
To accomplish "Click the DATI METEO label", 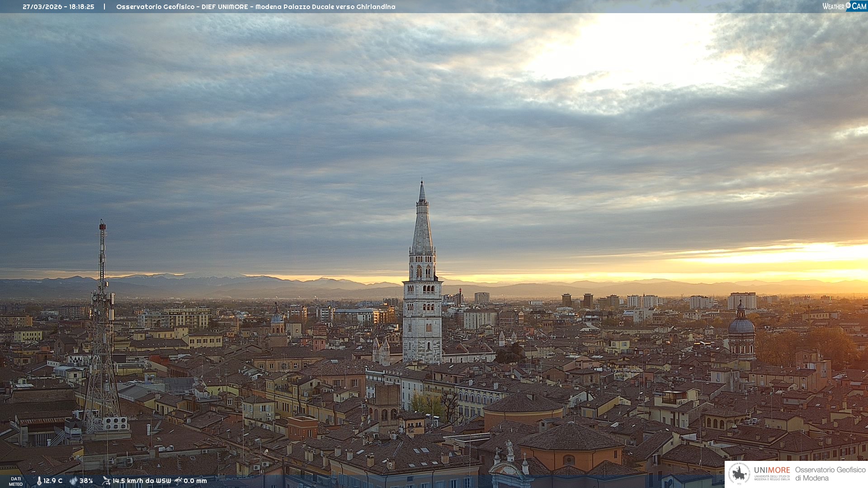I will point(16,481).
